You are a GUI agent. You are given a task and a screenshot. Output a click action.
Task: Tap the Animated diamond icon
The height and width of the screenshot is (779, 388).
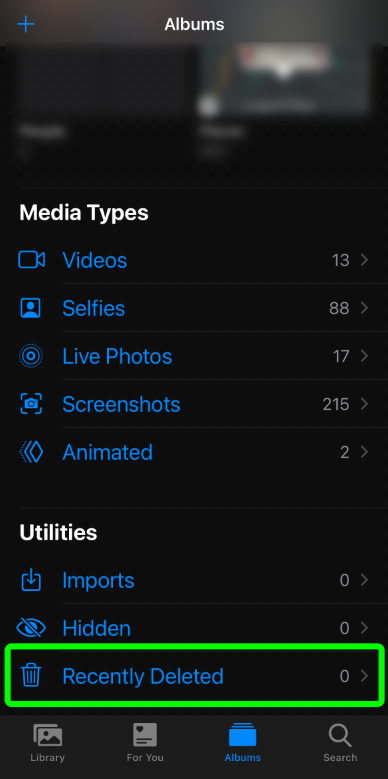(31, 452)
